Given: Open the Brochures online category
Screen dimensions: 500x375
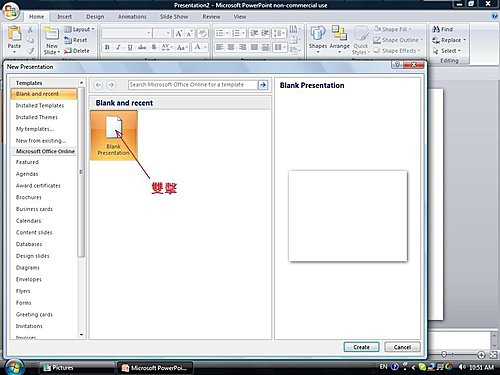Looking at the screenshot, I should click(x=29, y=197).
